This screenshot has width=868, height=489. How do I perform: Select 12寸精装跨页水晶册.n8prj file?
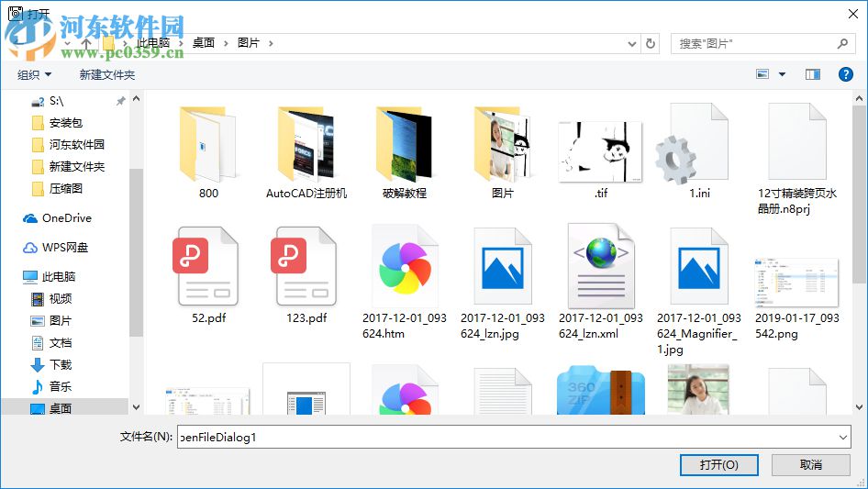[797, 160]
